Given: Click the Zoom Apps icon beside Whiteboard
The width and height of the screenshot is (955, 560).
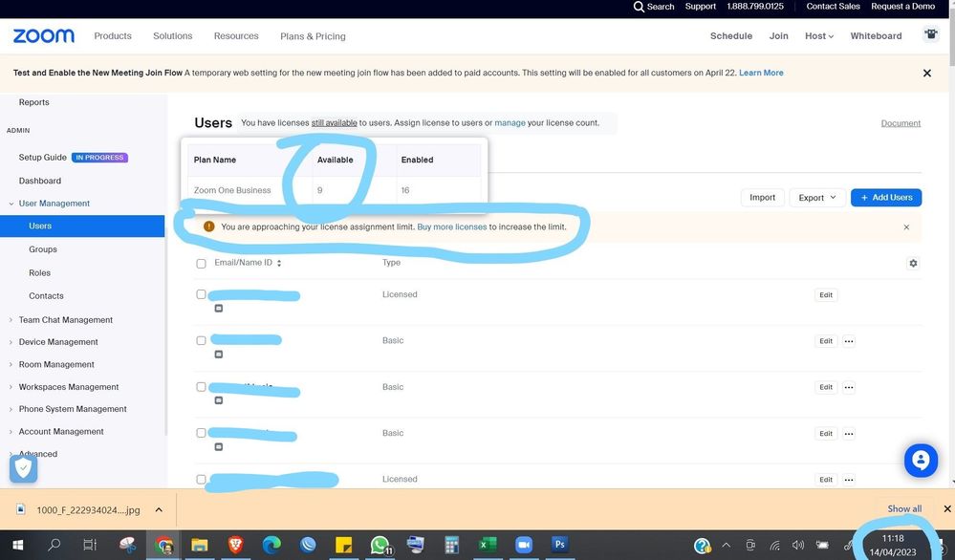Looking at the screenshot, I should pos(929,32).
